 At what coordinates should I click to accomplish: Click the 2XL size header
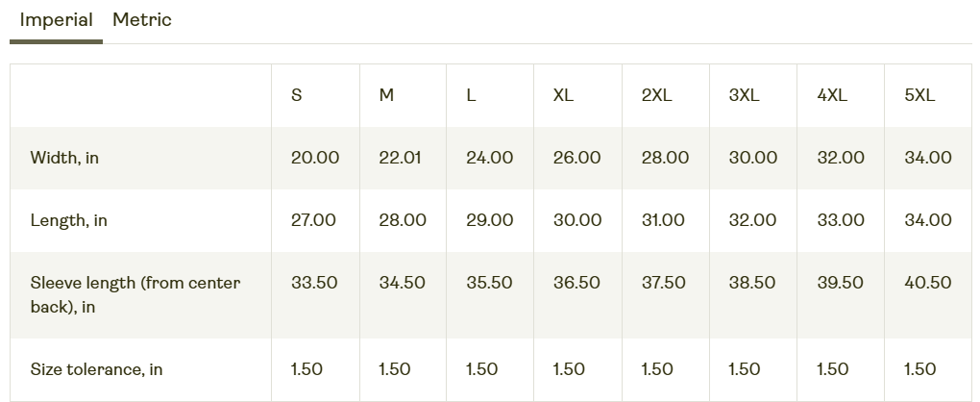[x=656, y=95]
